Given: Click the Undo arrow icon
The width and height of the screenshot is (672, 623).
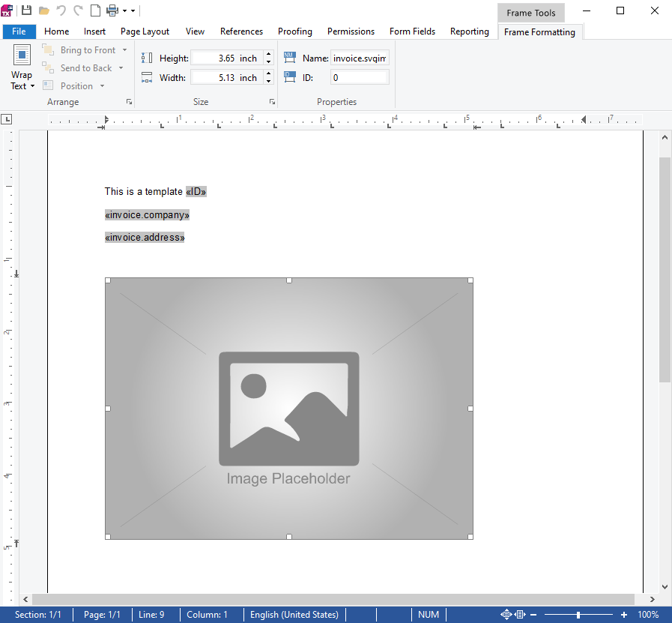Looking at the screenshot, I should click(x=61, y=10).
